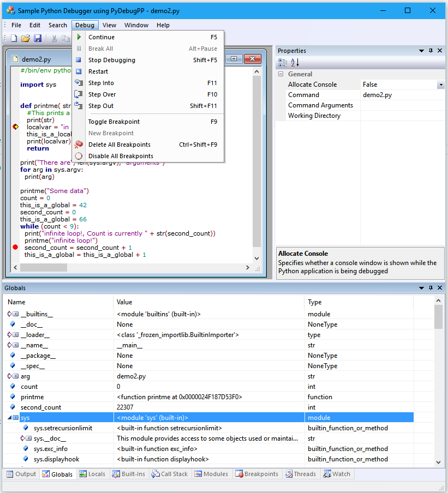Image resolution: width=448 pixels, height=493 pixels.
Task: Expand the arg variable row
Action: (x=9, y=376)
